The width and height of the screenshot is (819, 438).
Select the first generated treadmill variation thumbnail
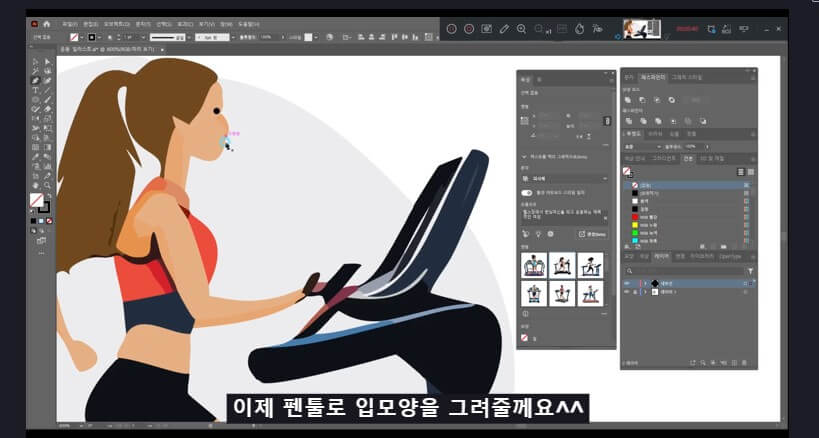[534, 265]
